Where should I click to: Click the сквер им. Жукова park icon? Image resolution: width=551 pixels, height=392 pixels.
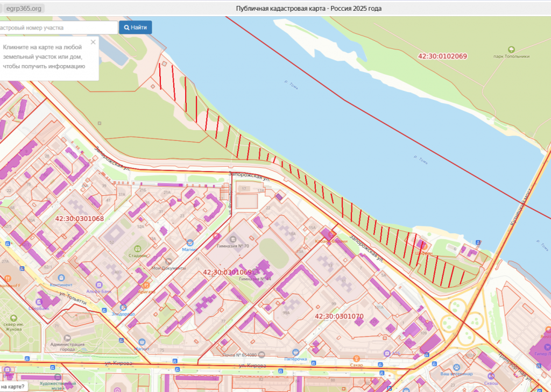[x=13, y=317]
